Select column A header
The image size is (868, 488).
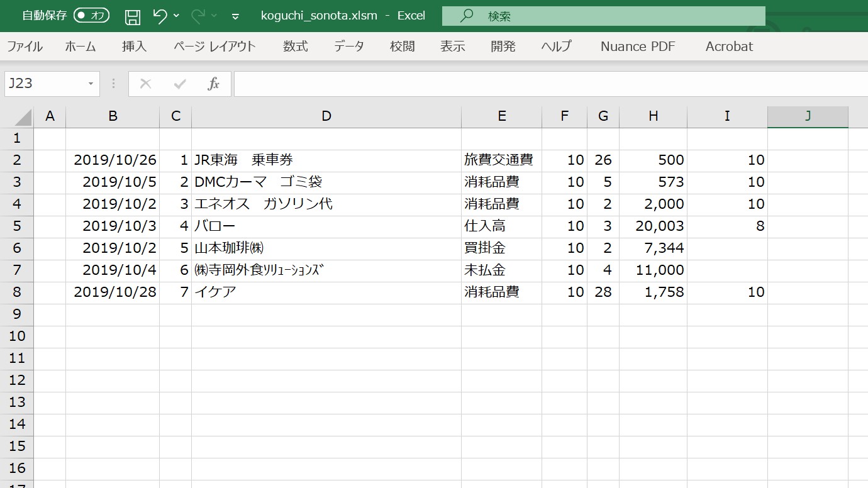(x=50, y=116)
